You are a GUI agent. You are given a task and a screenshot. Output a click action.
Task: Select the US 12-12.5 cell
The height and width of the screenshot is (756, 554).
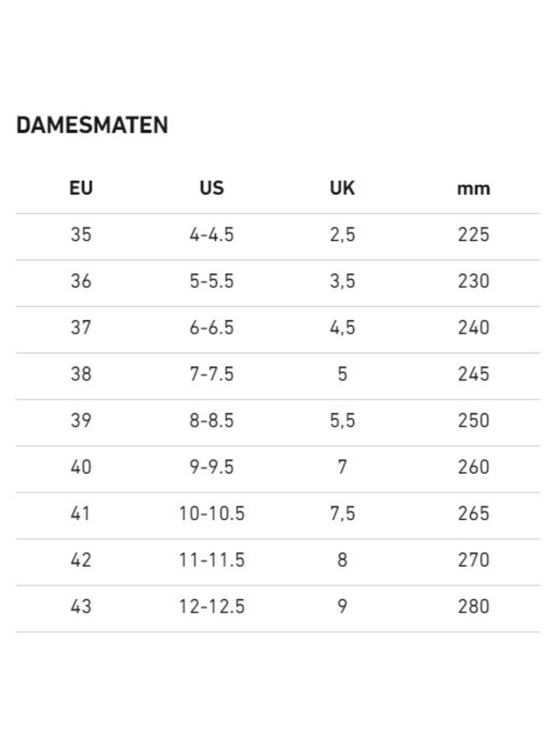tap(212, 606)
